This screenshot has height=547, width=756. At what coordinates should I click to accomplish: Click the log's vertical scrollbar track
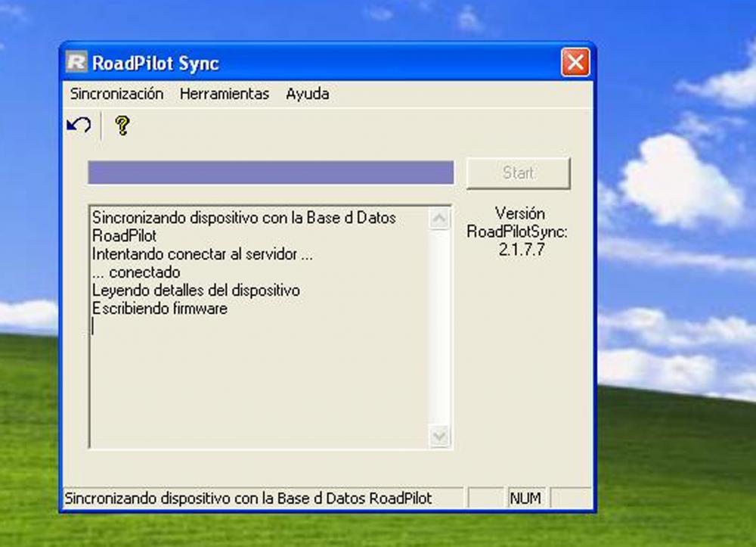tap(439, 325)
